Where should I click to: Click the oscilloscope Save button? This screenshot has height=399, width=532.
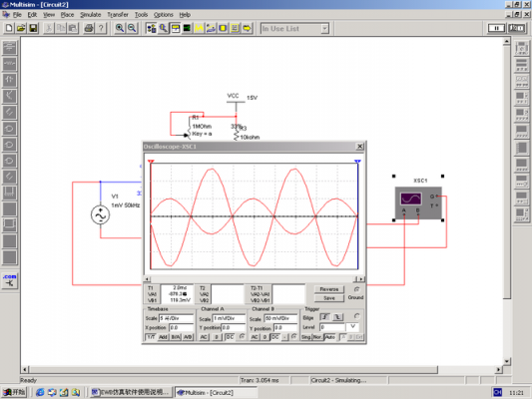(329, 298)
